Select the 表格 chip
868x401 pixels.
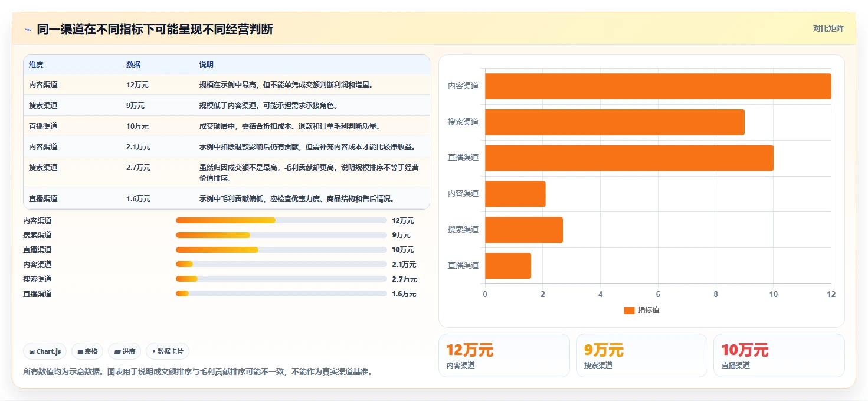(87, 351)
